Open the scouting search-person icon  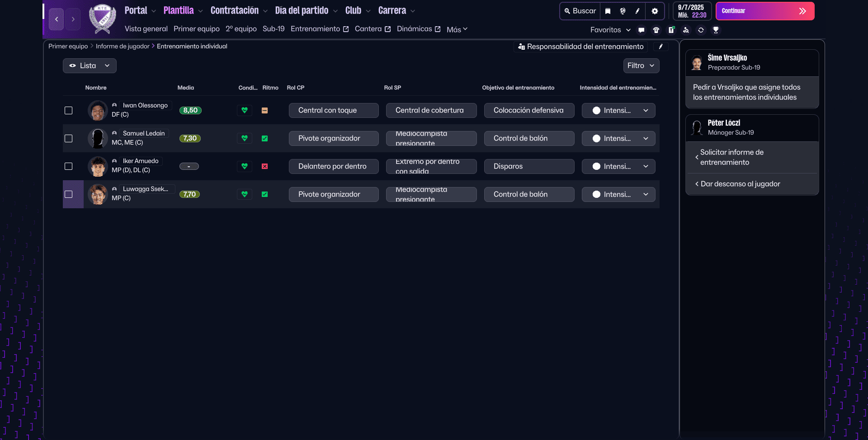tap(686, 30)
